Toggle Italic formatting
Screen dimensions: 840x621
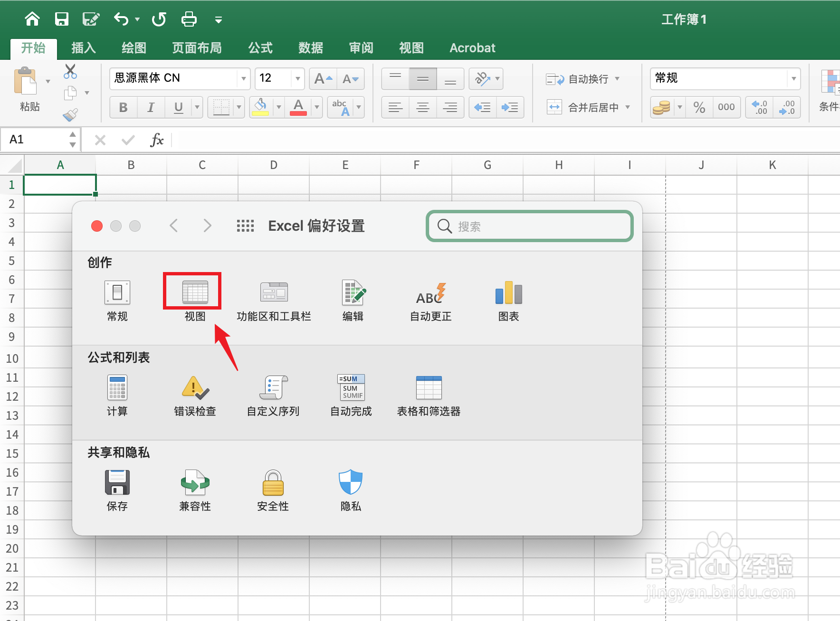(151, 107)
